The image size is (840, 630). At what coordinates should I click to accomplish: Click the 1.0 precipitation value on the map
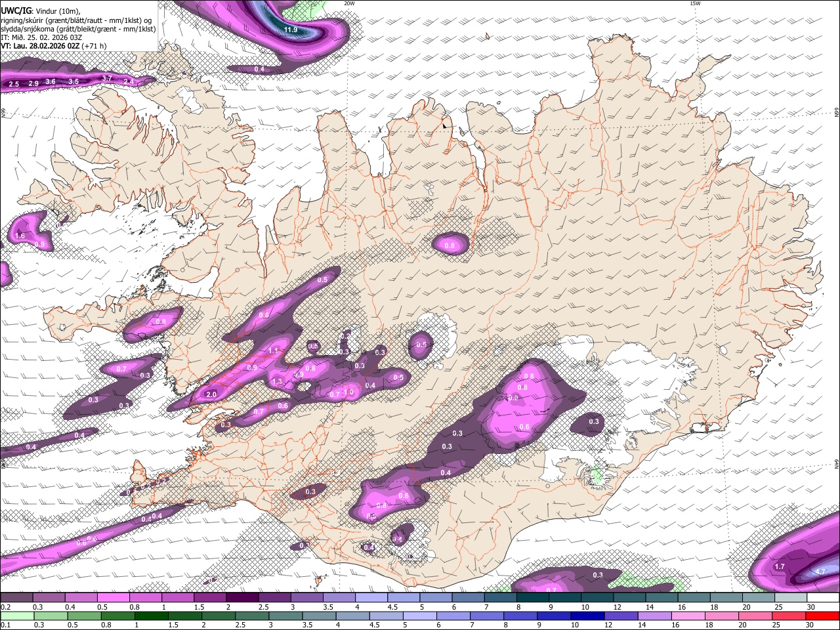pos(348,392)
